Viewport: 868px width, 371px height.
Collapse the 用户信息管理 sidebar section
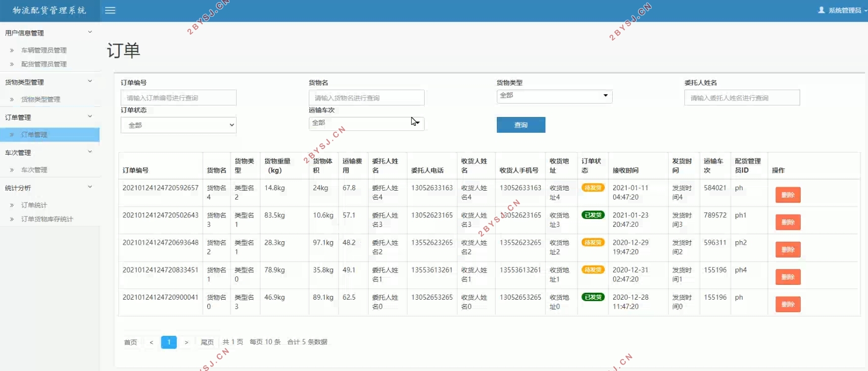tap(49, 33)
